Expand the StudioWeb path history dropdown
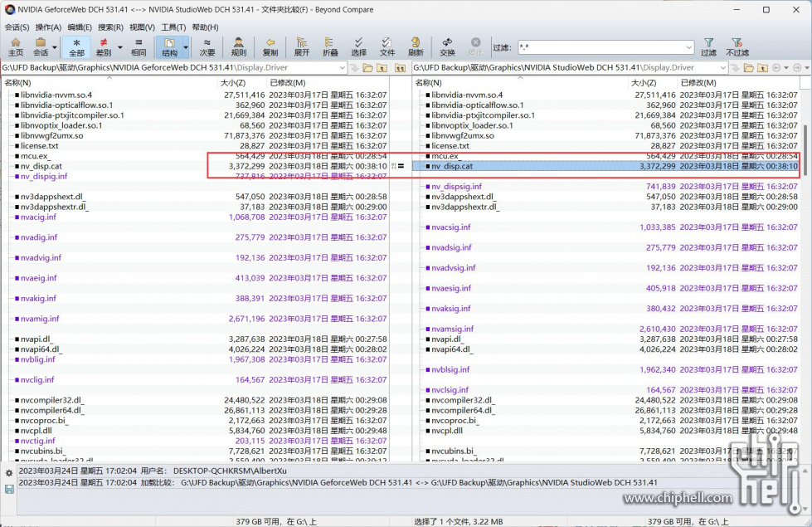812x527 pixels. coord(723,68)
